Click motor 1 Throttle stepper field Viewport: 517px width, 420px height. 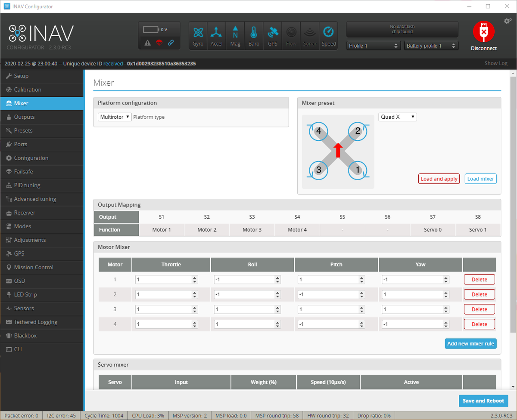[167, 280]
